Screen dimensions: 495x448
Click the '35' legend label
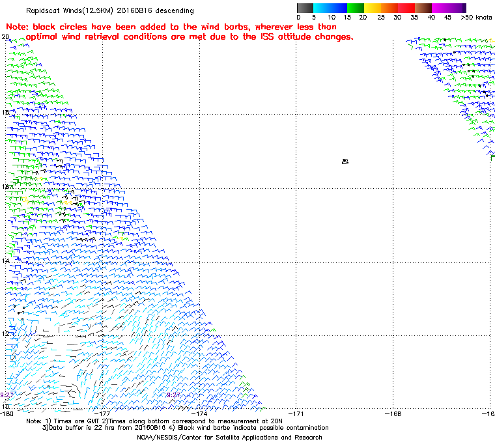[x=414, y=18]
